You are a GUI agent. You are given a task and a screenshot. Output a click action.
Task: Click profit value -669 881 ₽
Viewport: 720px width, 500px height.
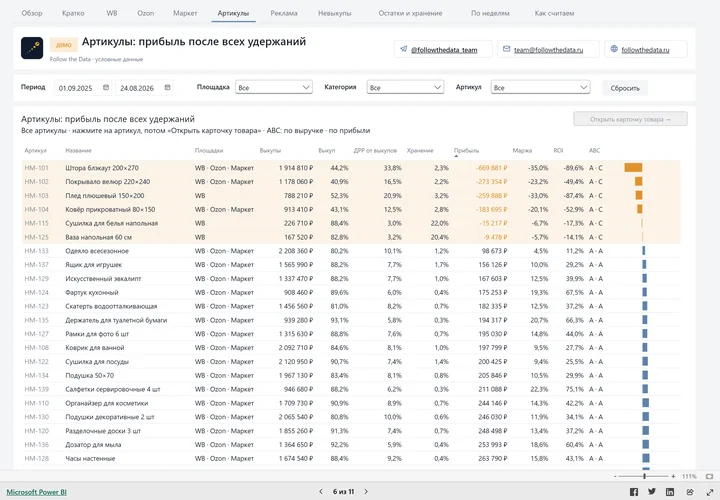[491, 168]
